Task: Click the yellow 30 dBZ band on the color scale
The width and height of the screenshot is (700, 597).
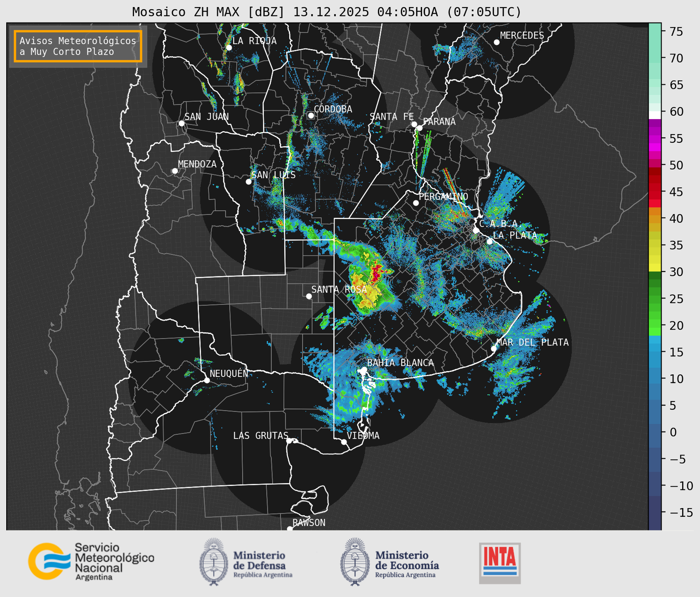Action: 655,268
